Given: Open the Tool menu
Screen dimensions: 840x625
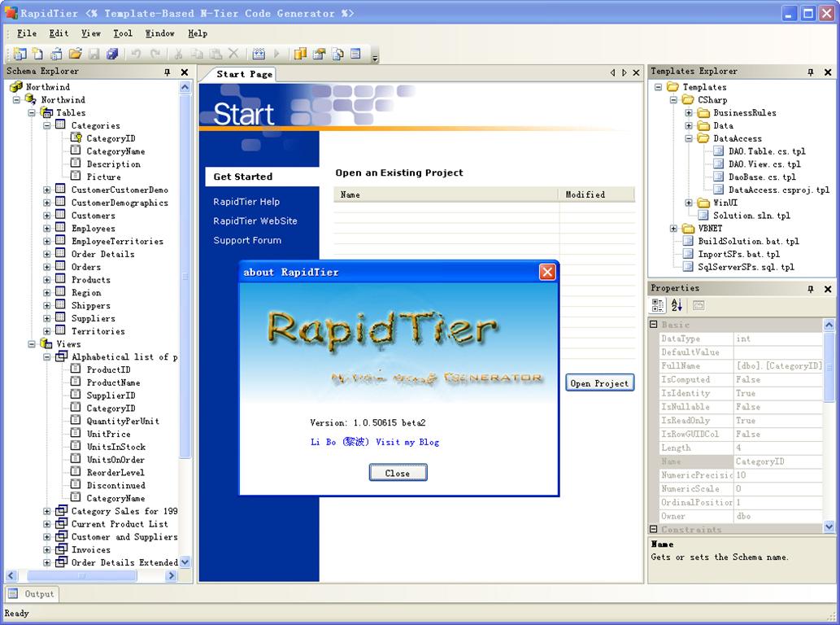Looking at the screenshot, I should [x=123, y=33].
